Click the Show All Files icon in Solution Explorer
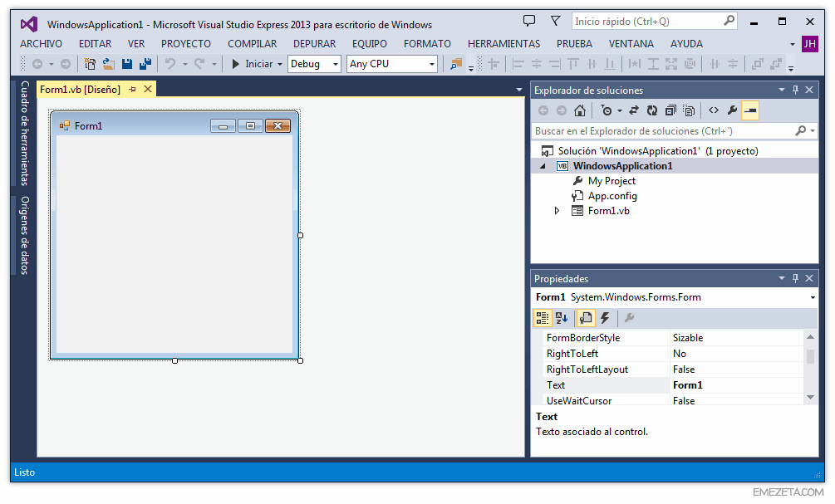This screenshot has height=504, width=835. tap(689, 110)
